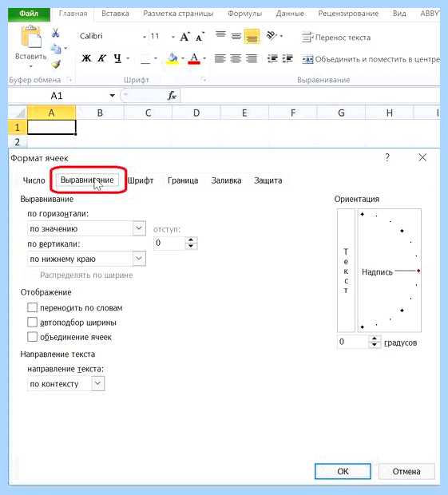Click the fx insert function icon

pyautogui.click(x=172, y=95)
